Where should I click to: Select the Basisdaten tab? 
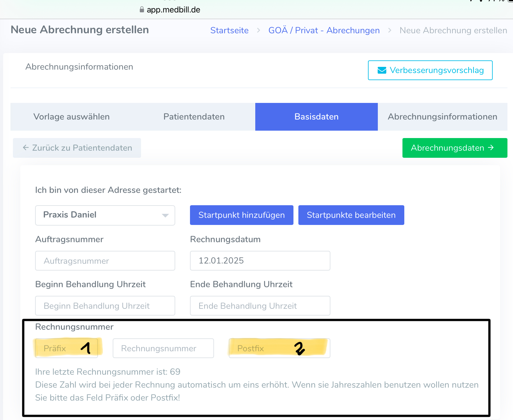click(316, 117)
